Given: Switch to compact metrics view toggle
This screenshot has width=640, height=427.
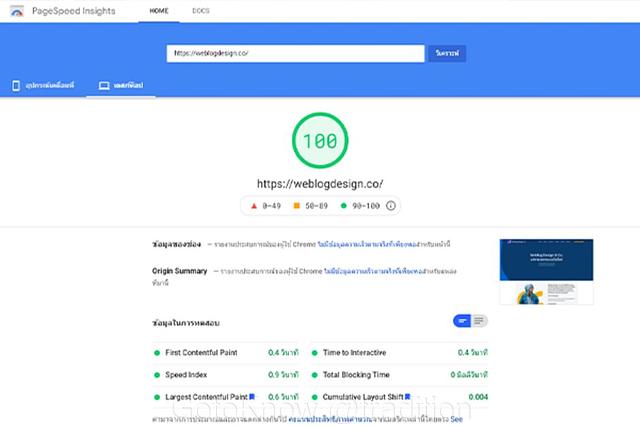Looking at the screenshot, I should tap(462, 321).
